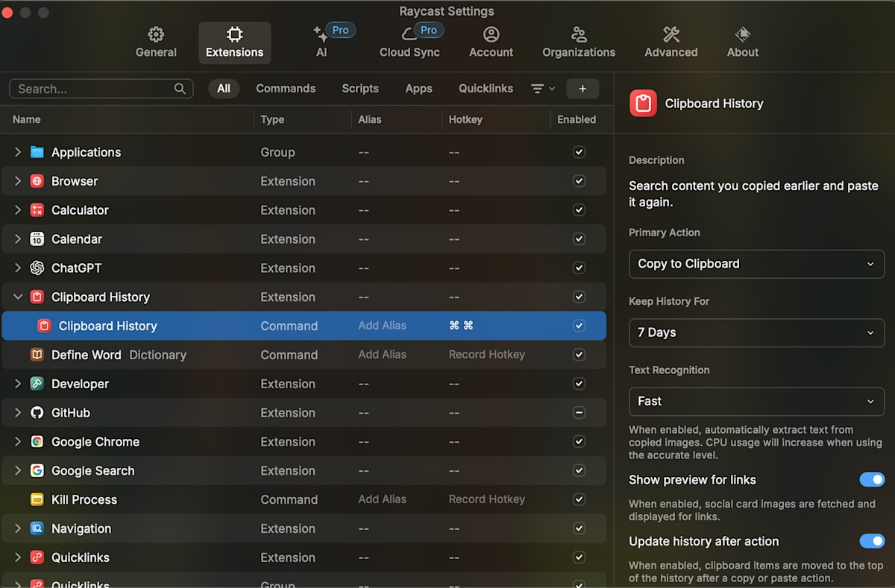895x588 pixels.
Task: Open the General settings tab icon
Action: tap(156, 34)
